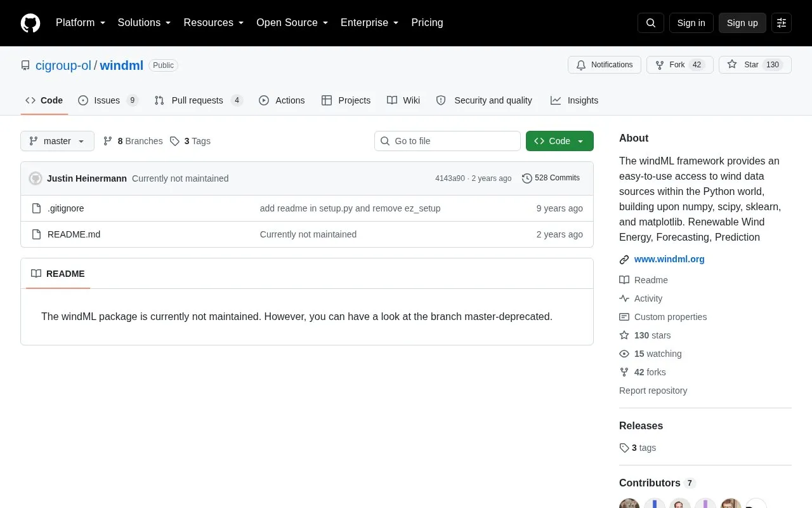Click the book icon beside Readme
The width and height of the screenshot is (812, 508).
624,280
